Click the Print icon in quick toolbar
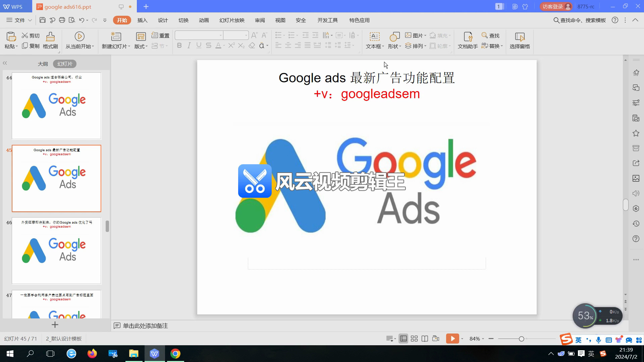This screenshot has width=644, height=362. (62, 20)
